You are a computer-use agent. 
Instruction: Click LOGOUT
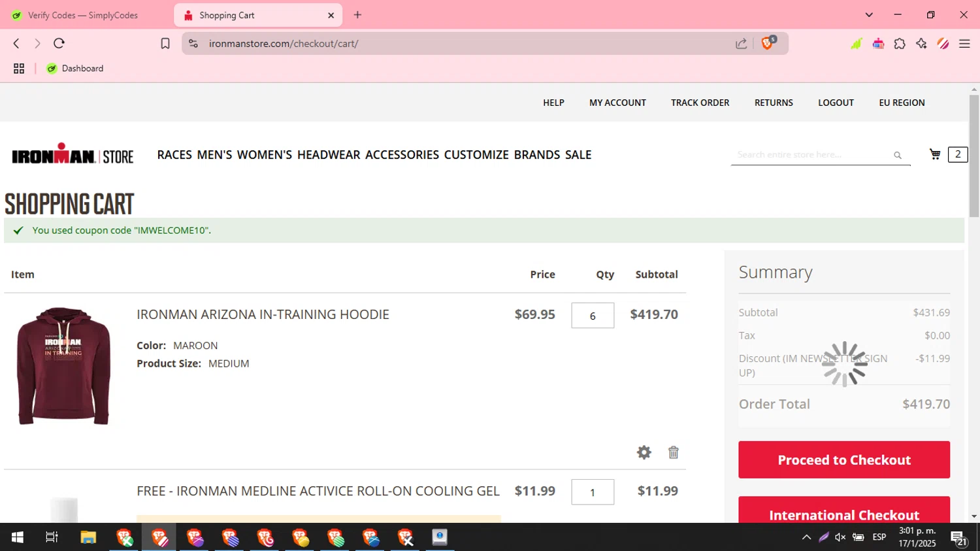click(836, 103)
